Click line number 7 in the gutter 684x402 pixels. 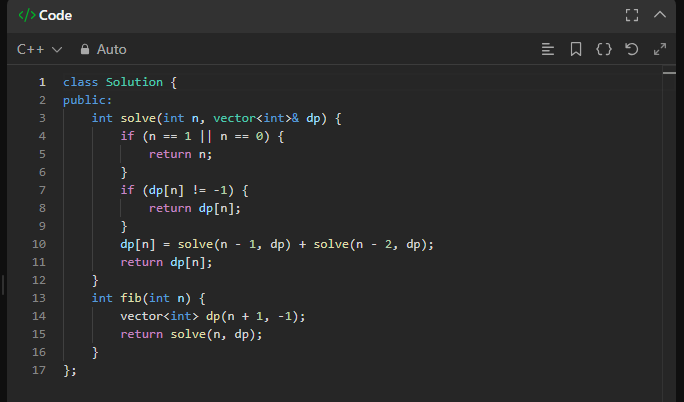coord(42,190)
